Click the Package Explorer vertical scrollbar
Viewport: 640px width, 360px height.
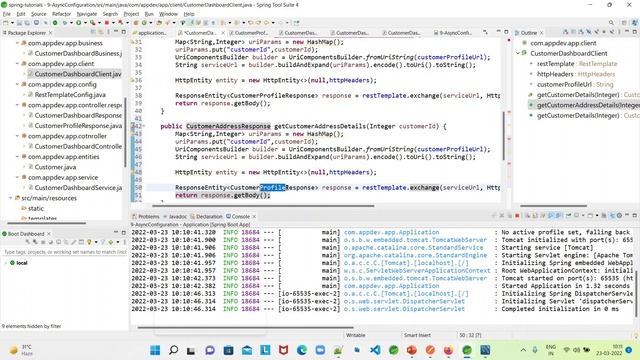tap(125, 133)
